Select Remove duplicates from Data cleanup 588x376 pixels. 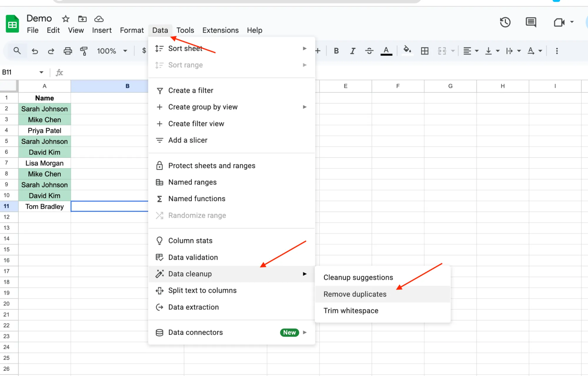coord(355,294)
